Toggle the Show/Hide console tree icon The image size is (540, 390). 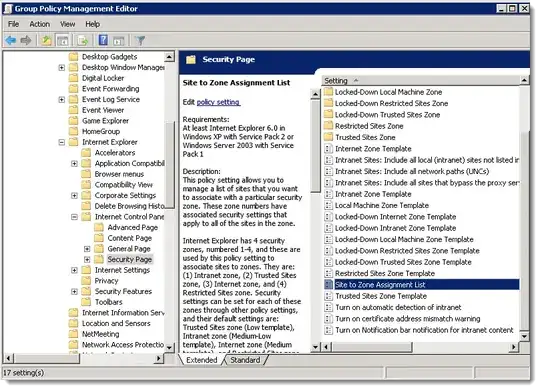click(63, 40)
